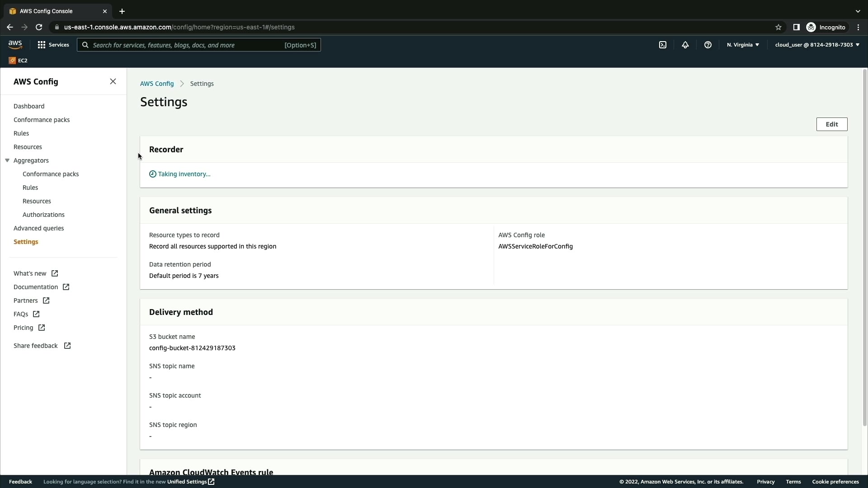Reload the browser page
The height and width of the screenshot is (488, 868).
click(x=39, y=27)
